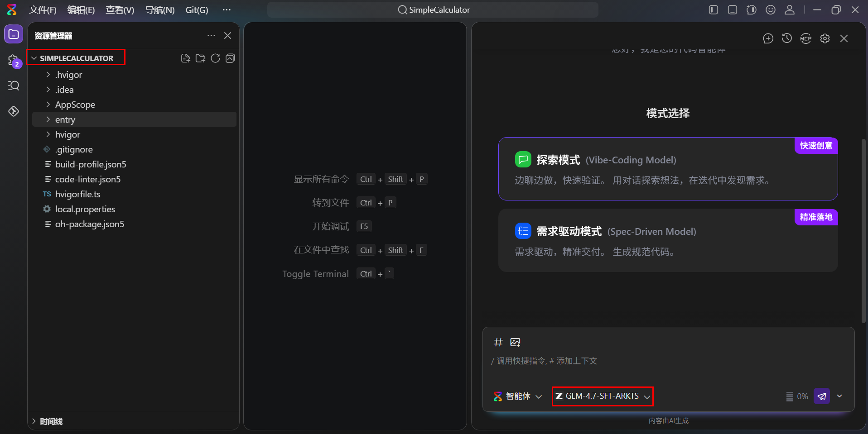Click the 模式选择 heading
868x434 pixels.
668,113
